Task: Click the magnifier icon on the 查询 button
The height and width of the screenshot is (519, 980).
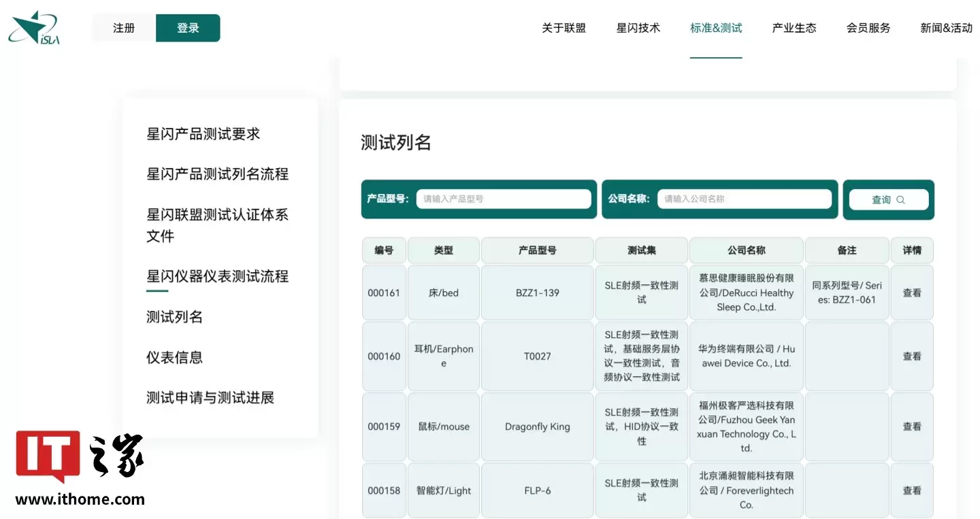Action: pyautogui.click(x=900, y=199)
